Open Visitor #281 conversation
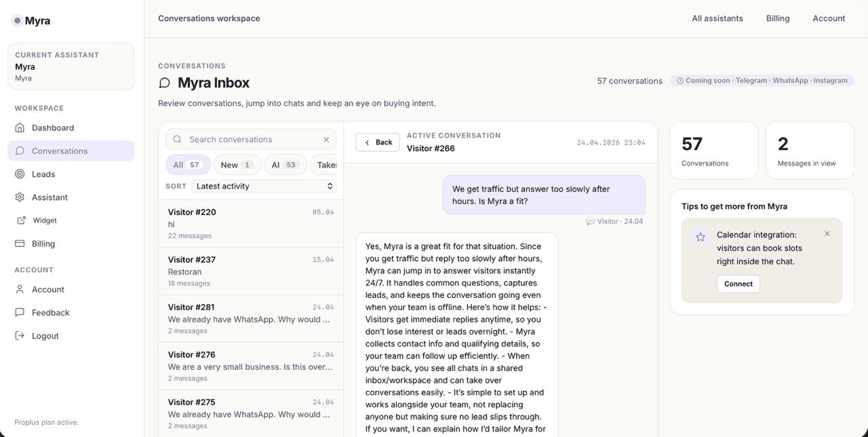This screenshot has height=437, width=868. tap(251, 318)
